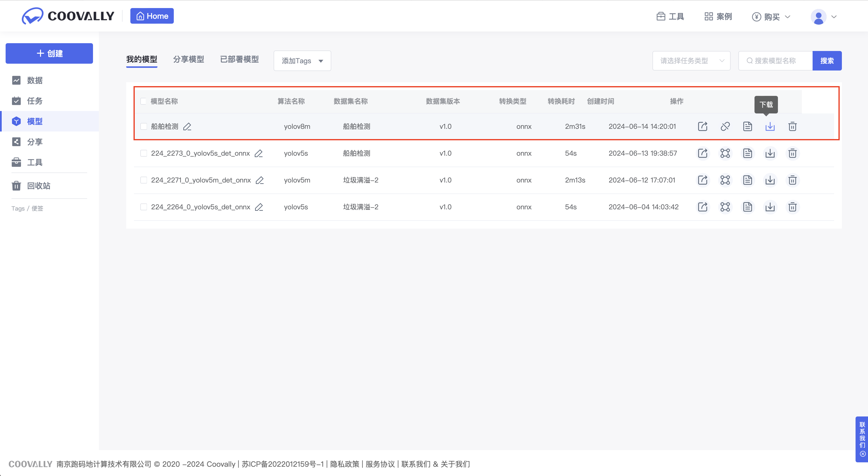Expand the 请选择任务类型 dropdown
The image size is (868, 476).
pos(691,61)
